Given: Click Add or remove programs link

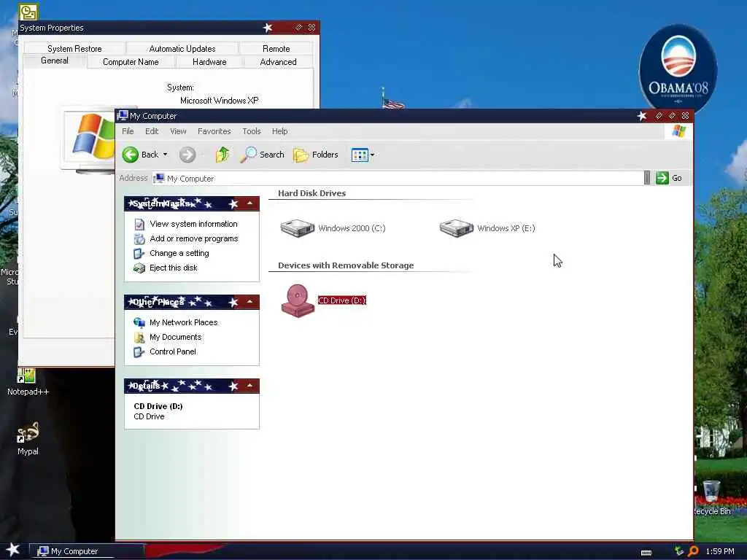Looking at the screenshot, I should click(x=194, y=238).
